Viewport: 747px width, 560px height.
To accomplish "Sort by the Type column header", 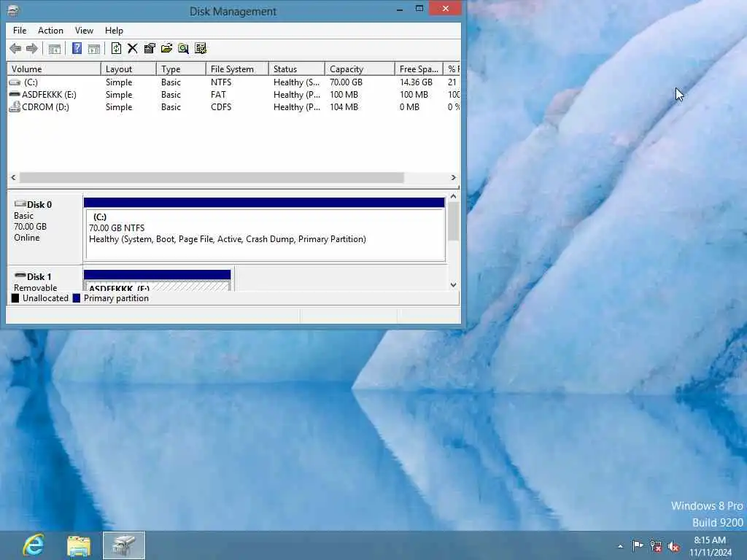I will [181, 69].
